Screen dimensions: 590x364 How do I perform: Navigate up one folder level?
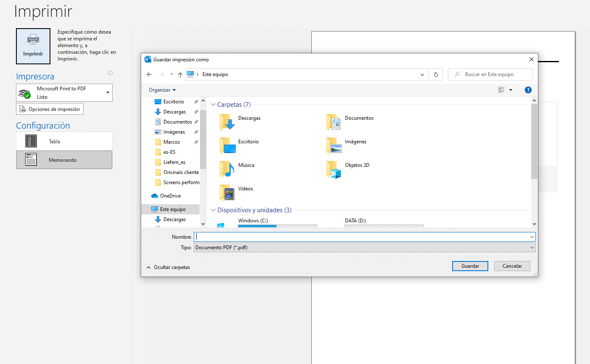(180, 74)
